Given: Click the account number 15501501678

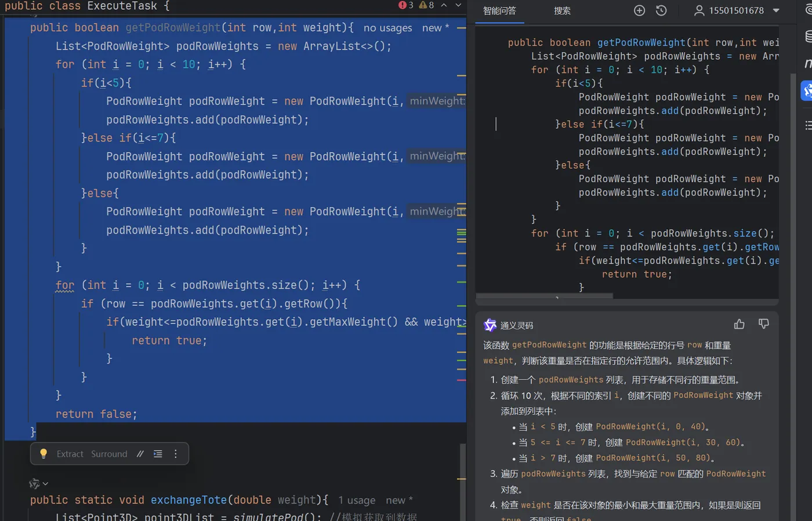Looking at the screenshot, I should (736, 10).
